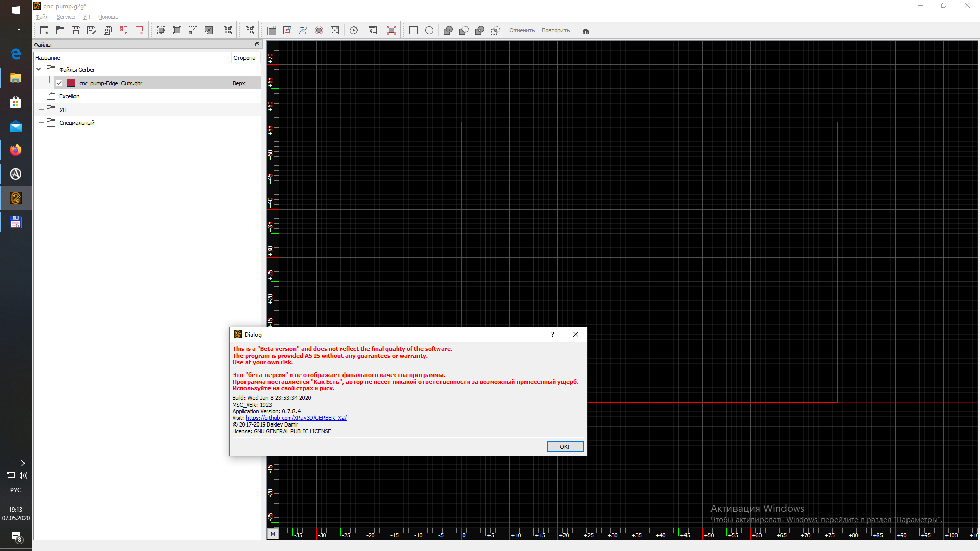Click the red-cornered frame toolbar icon
Screen dimensions: 980x551
[x=391, y=31]
